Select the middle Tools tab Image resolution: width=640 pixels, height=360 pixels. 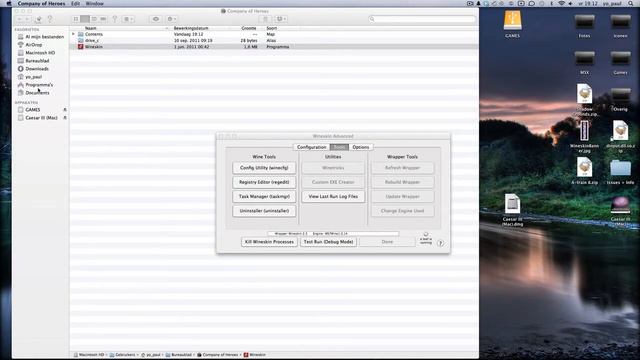(339, 147)
